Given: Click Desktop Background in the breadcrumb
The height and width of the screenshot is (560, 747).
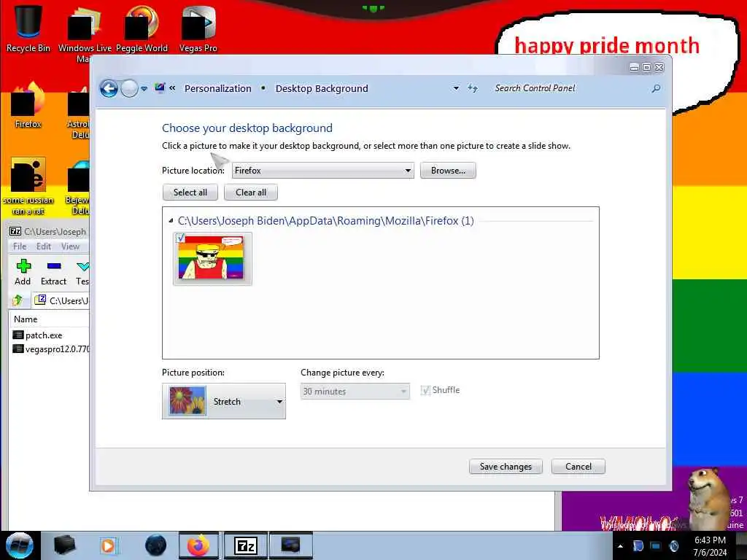Looking at the screenshot, I should pos(322,88).
